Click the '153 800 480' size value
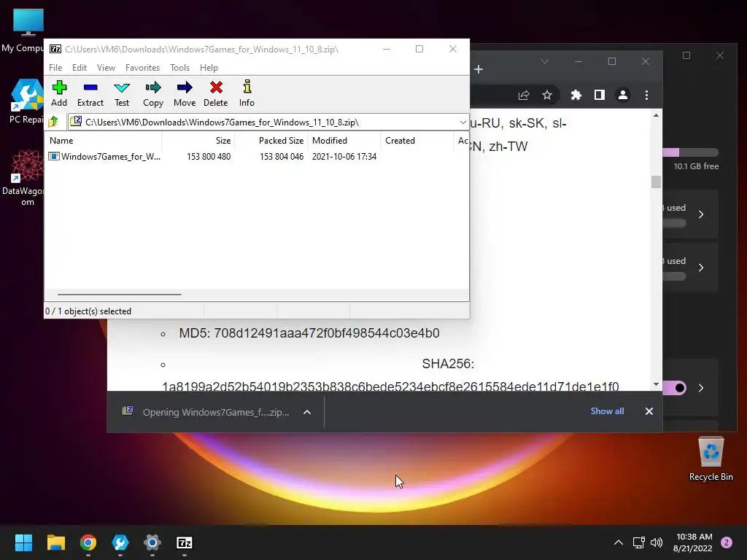 coord(209,157)
